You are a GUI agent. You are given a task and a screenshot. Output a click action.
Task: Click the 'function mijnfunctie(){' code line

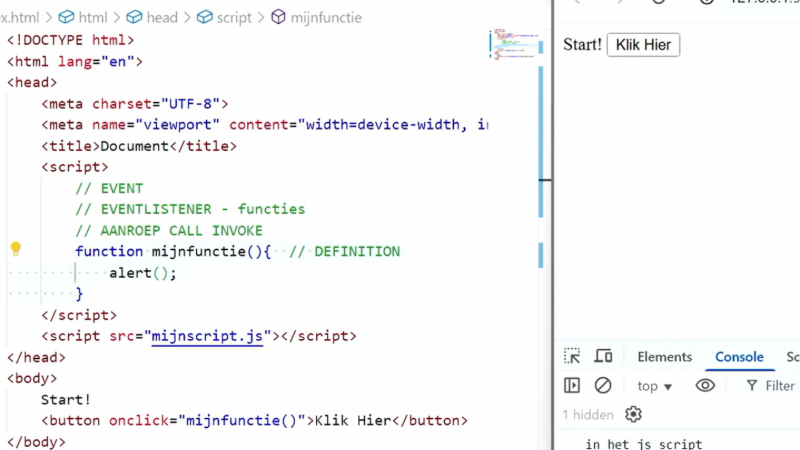[x=173, y=252]
